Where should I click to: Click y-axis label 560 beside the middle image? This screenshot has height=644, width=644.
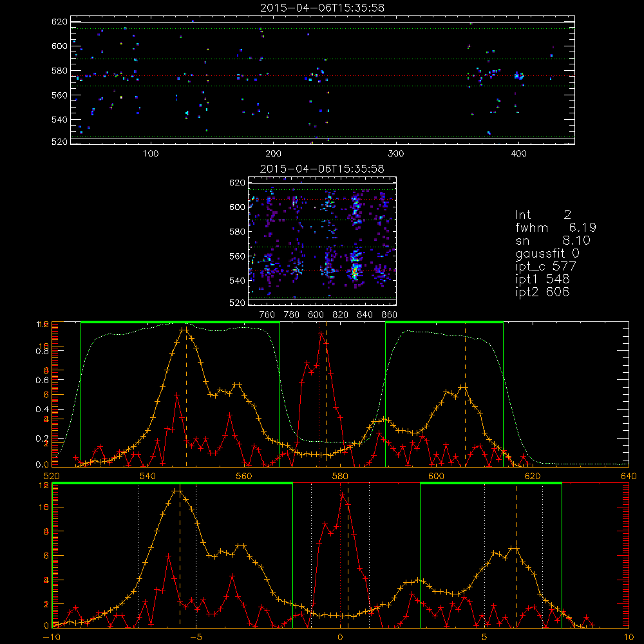coord(238,256)
